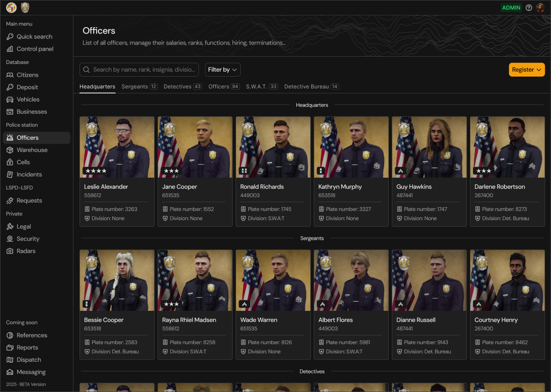This screenshot has width=551, height=392.
Task: Open LSPD-LSFD Requests
Action: coord(36,200)
